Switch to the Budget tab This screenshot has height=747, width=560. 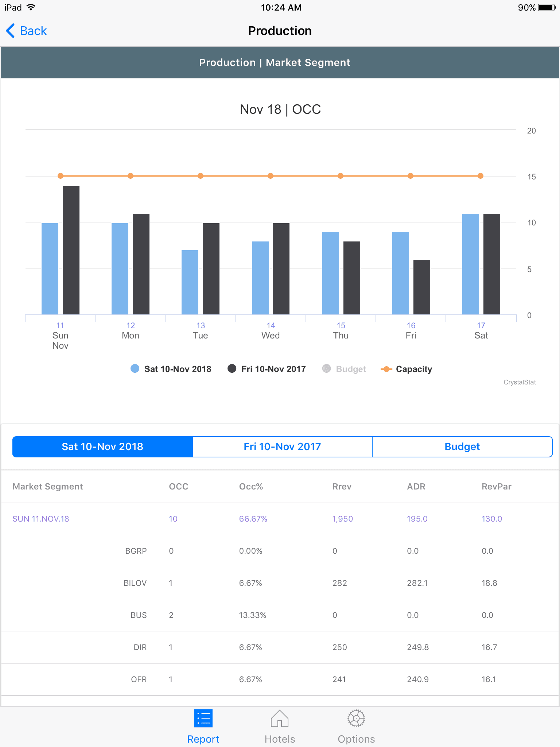point(462,446)
